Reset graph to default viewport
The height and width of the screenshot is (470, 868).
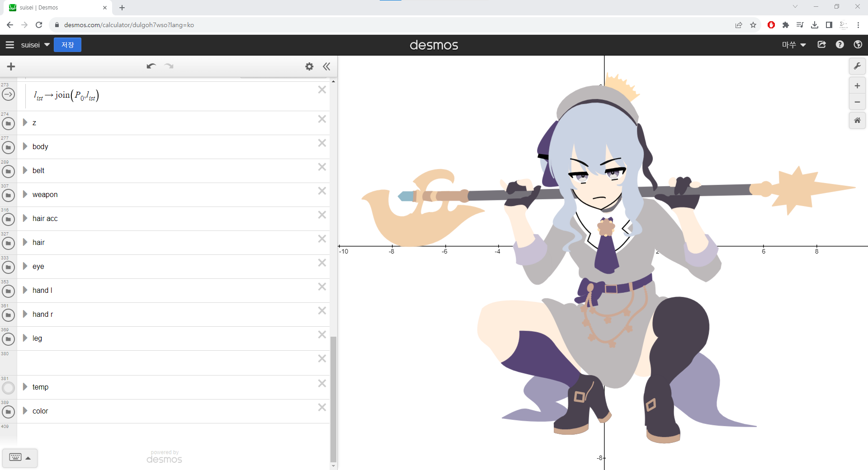(857, 120)
